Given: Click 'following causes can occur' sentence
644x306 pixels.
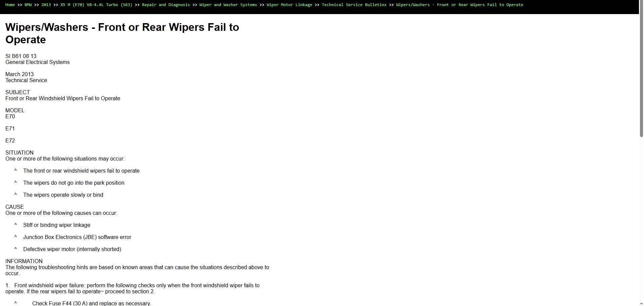Looking at the screenshot, I should click(x=61, y=213).
